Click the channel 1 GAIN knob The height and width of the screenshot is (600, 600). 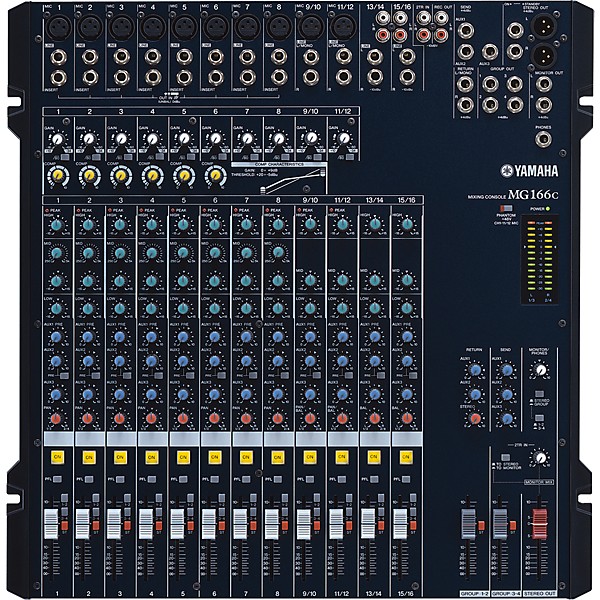point(58,141)
